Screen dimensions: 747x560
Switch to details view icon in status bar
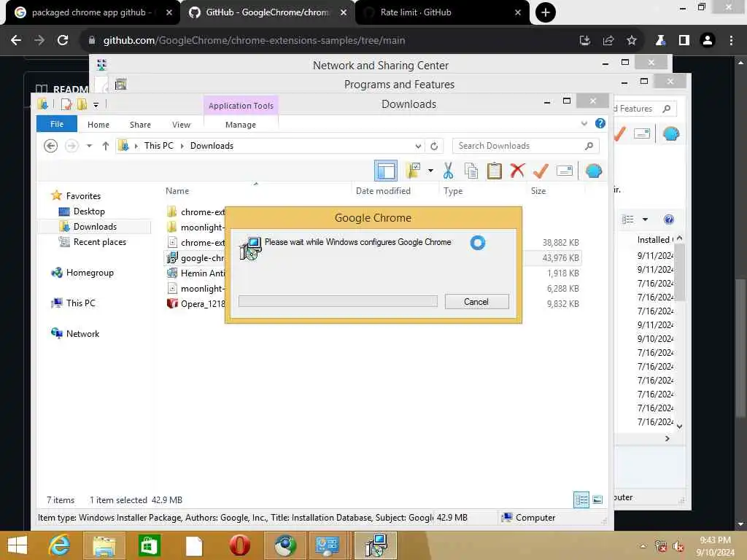pyautogui.click(x=581, y=499)
